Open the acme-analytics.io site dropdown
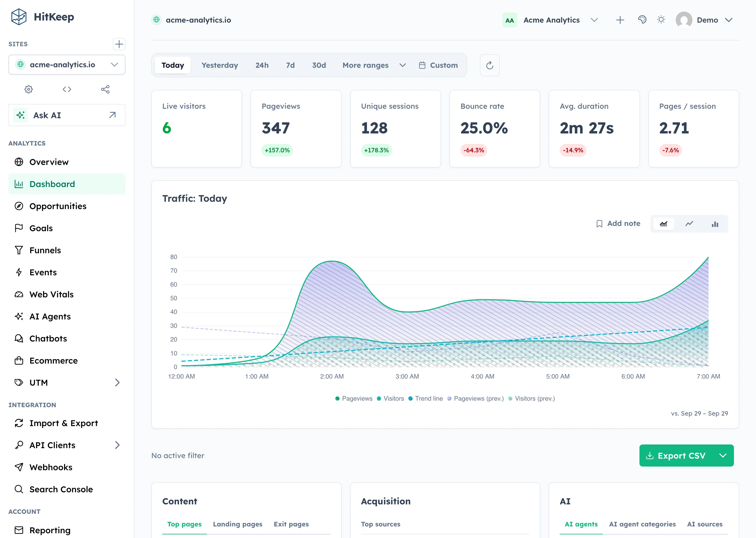 [x=67, y=65]
